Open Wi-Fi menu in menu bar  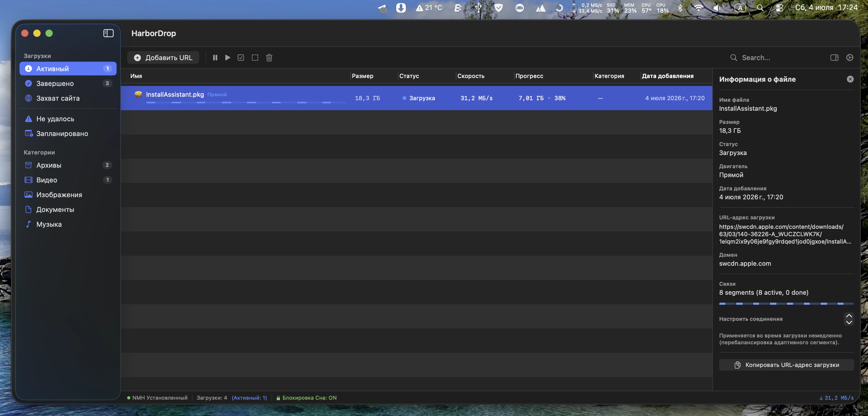click(x=699, y=8)
